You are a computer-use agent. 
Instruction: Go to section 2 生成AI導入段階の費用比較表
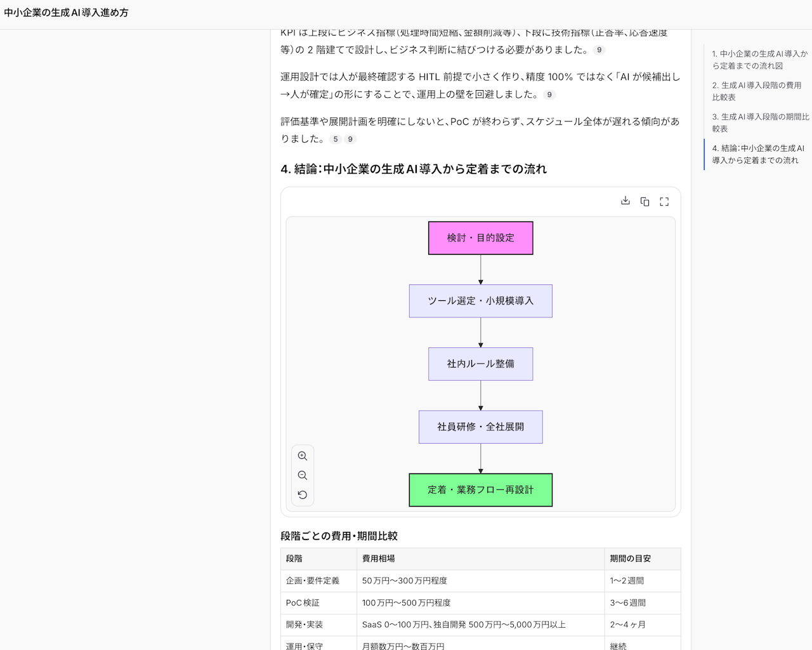coord(757,91)
